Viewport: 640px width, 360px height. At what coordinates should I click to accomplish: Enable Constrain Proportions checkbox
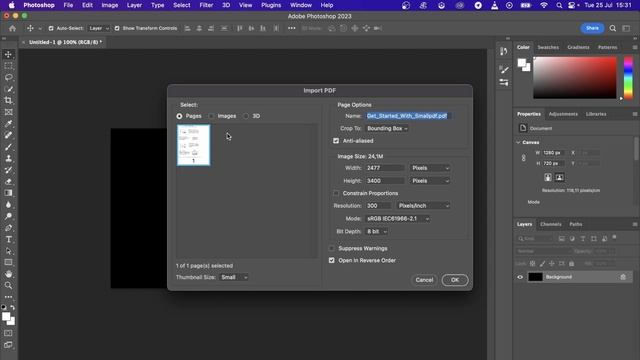[336, 193]
